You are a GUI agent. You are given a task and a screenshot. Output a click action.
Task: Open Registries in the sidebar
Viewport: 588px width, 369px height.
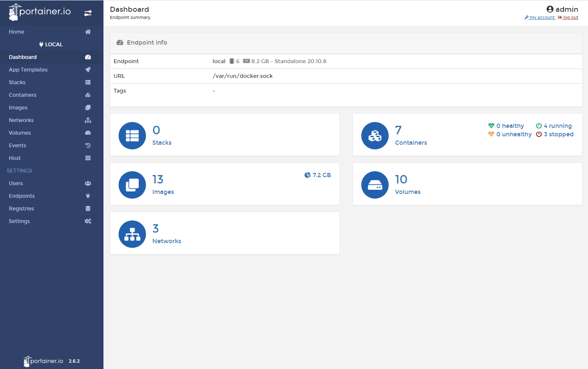52,209
